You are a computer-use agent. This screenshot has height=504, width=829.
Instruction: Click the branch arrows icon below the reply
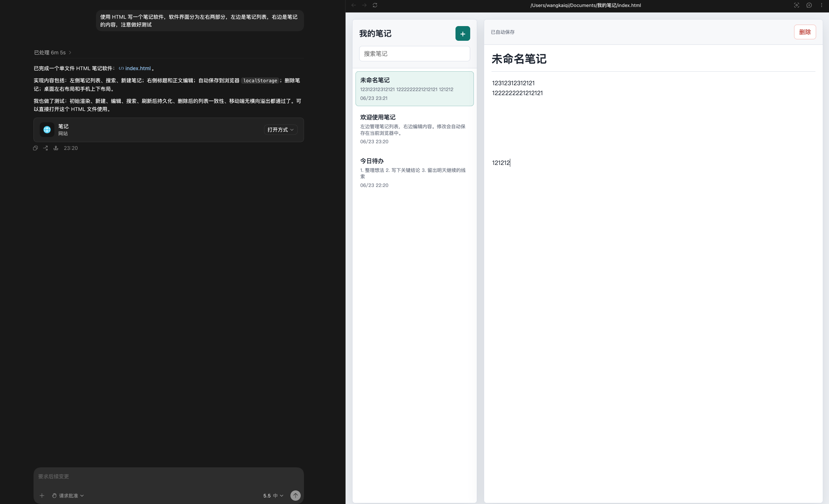pos(46,148)
